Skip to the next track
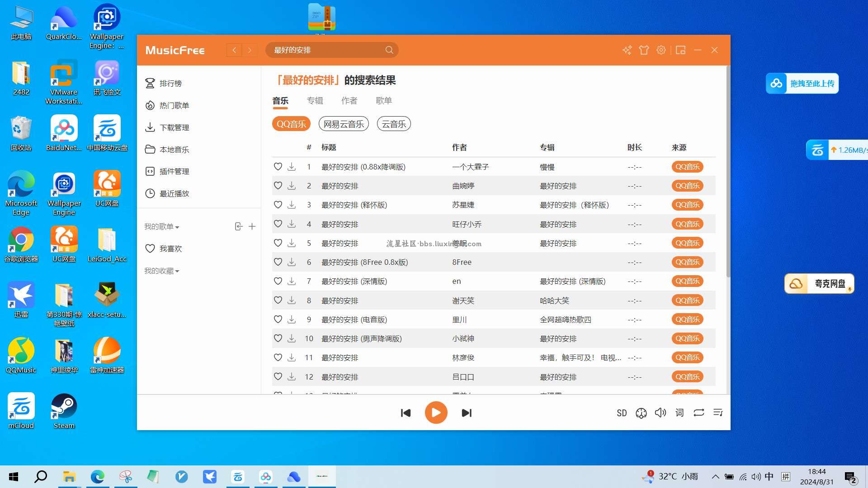Screen dimensions: 868x488 [x=467, y=413]
